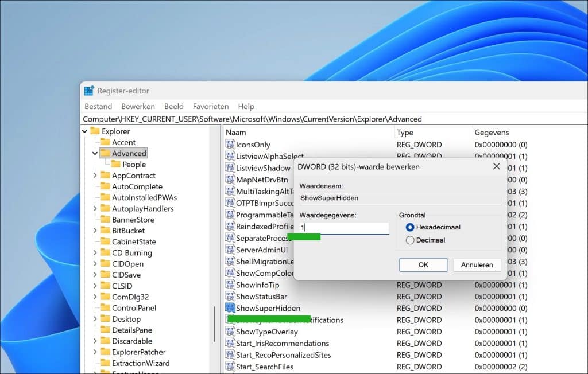
Task: Expand the AutoplayHandlers tree node
Action: [x=95, y=208]
